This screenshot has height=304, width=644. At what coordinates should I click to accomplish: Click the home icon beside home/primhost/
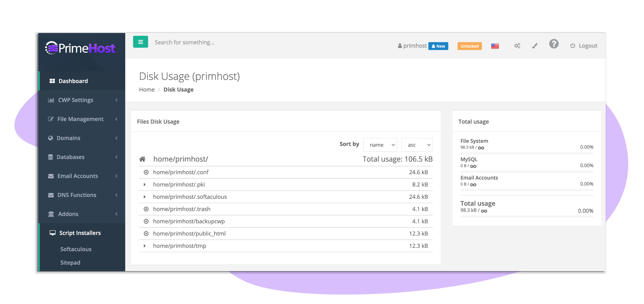142,159
